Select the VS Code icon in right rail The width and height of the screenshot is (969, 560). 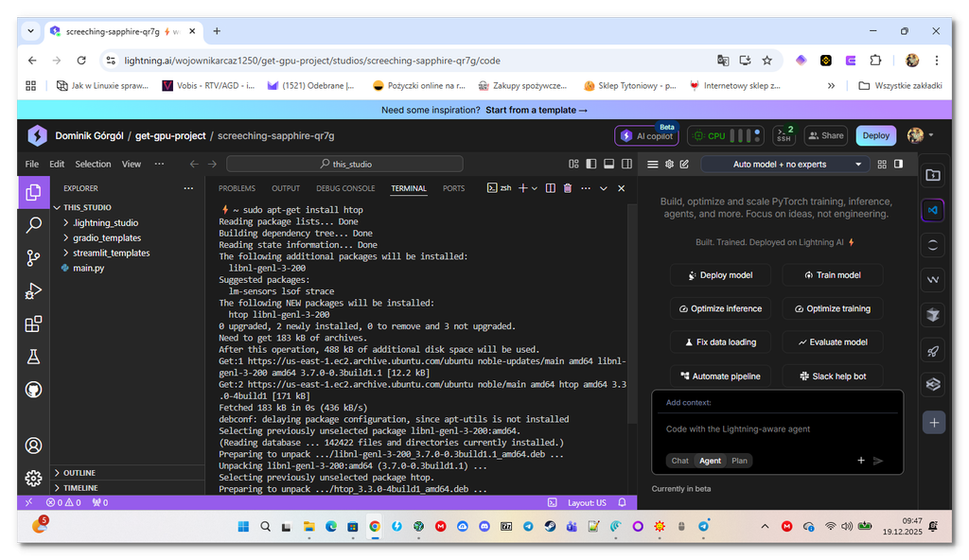(x=933, y=210)
